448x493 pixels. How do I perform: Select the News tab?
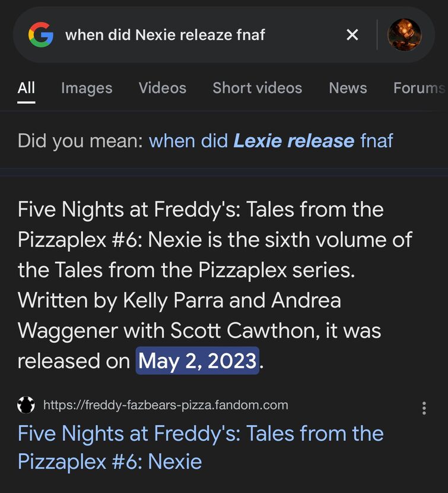(x=348, y=88)
